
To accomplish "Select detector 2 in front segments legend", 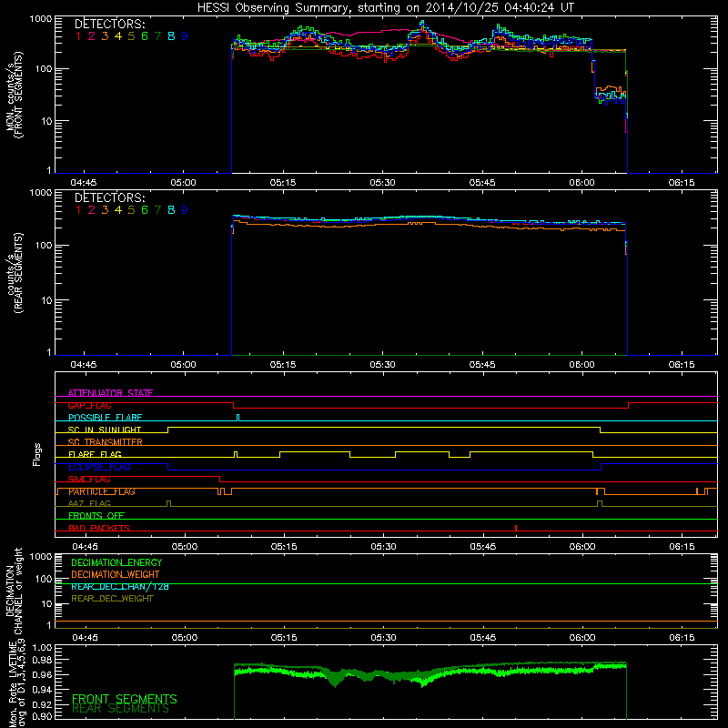I will click(92, 35).
